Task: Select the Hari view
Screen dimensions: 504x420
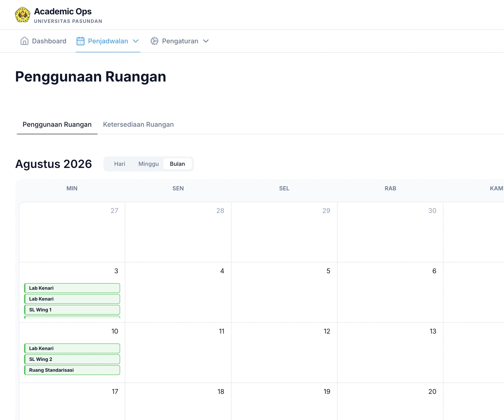Action: coord(119,164)
